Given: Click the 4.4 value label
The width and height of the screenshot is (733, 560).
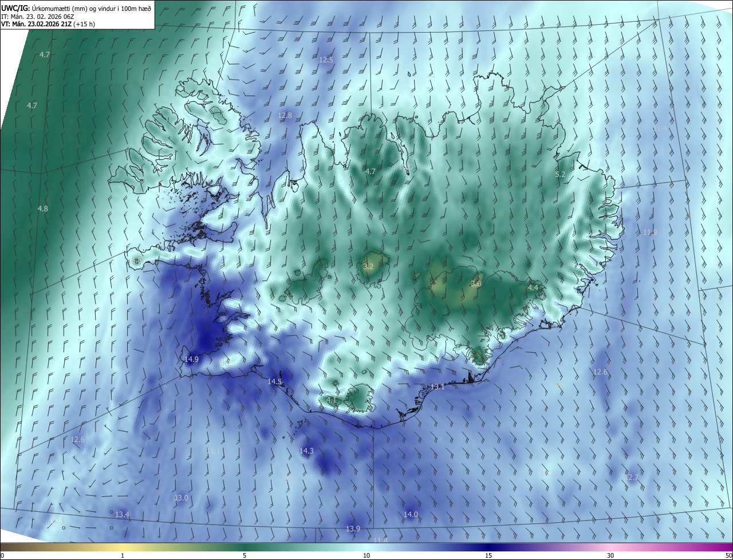Looking at the screenshot, I should [x=533, y=287].
